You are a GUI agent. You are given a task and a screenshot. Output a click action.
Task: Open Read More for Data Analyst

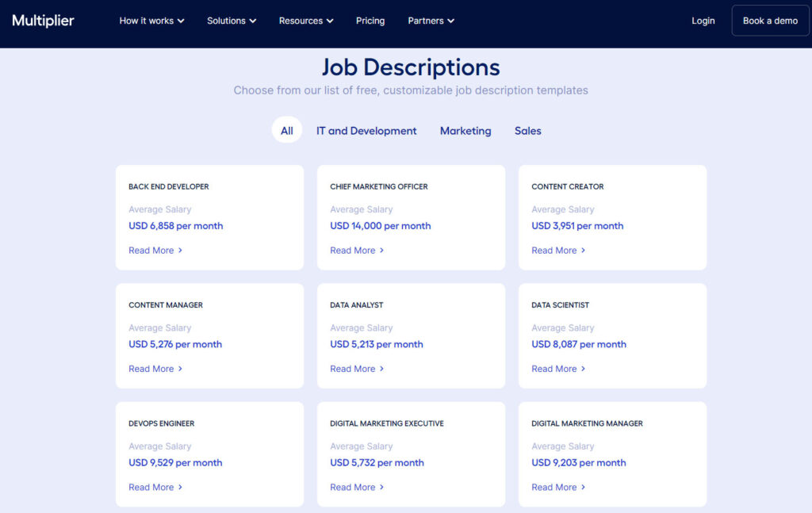(x=352, y=369)
